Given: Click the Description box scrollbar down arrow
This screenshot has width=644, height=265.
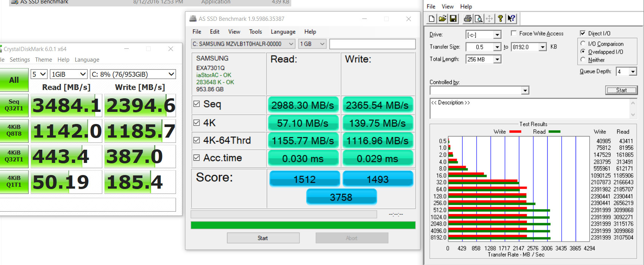Looking at the screenshot, I should (x=633, y=115).
